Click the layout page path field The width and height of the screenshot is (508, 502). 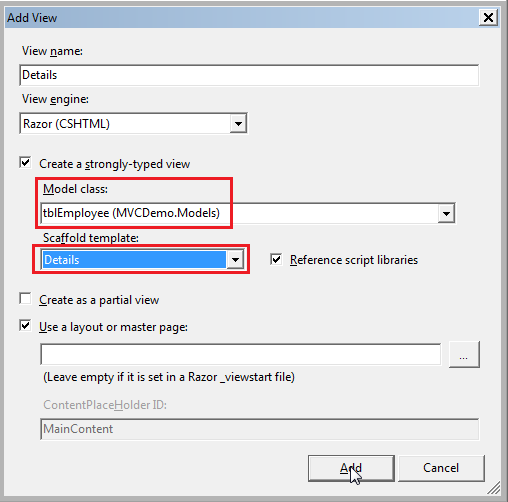point(241,354)
